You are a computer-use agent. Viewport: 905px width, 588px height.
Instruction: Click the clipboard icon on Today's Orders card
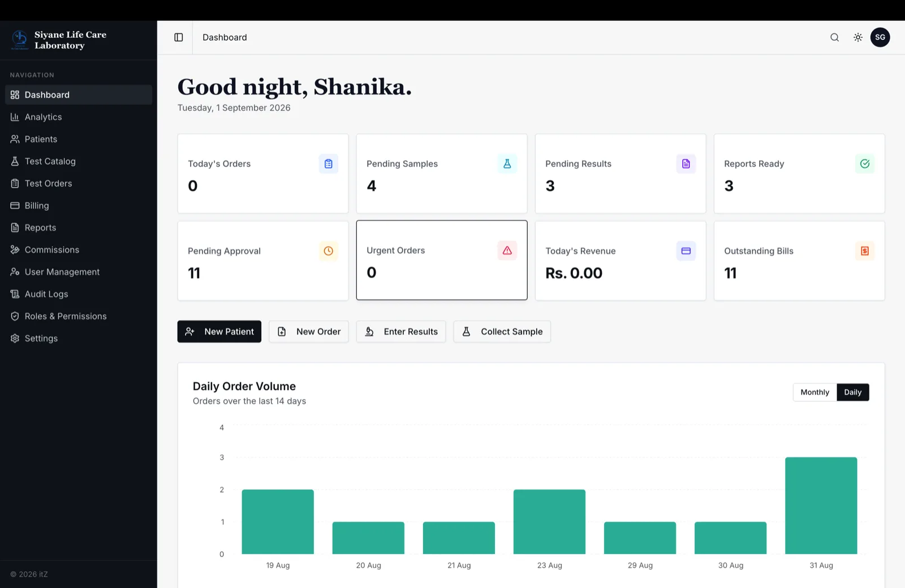click(x=329, y=164)
